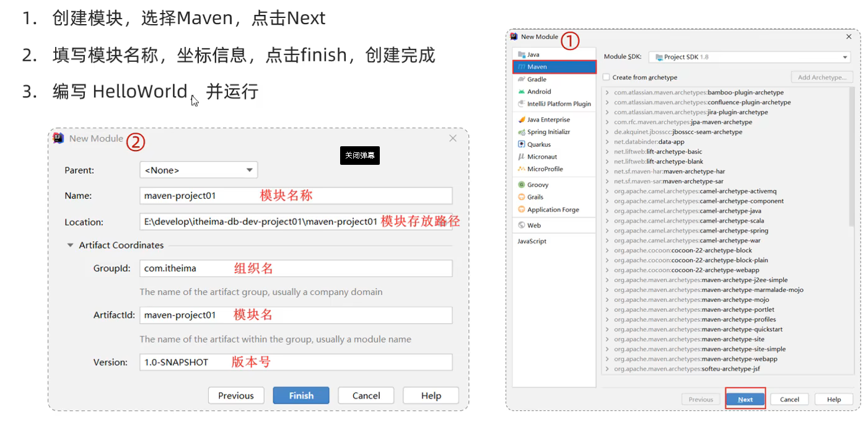This screenshot has width=868, height=422.
Task: Select the Android module type icon
Action: click(x=522, y=92)
